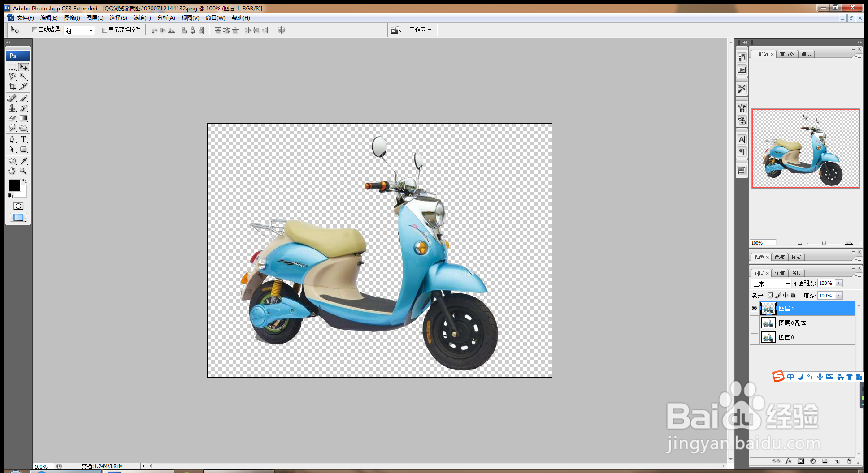Select the 图层 0 副本 layer thumbnail
The image size is (868, 473).
(x=768, y=323)
